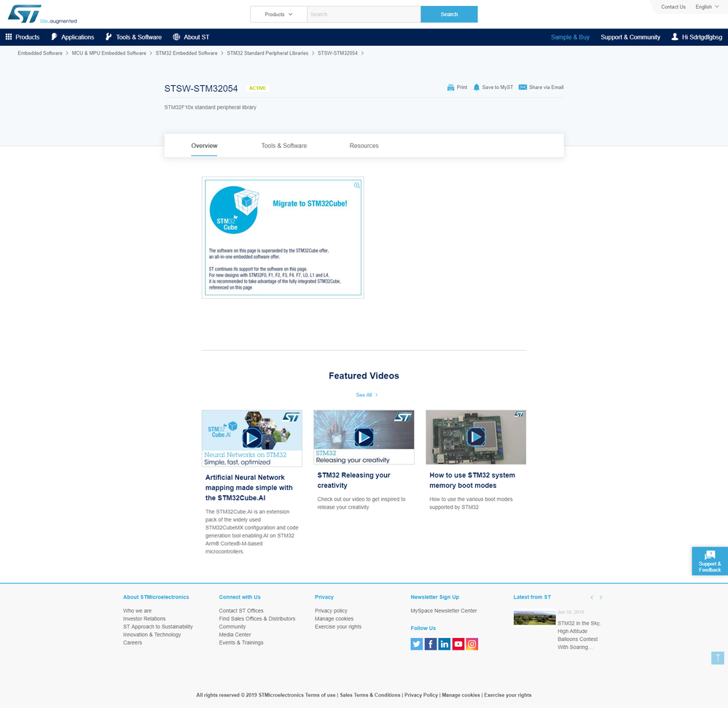
Task: Click the blue Search button
Action: point(449,15)
